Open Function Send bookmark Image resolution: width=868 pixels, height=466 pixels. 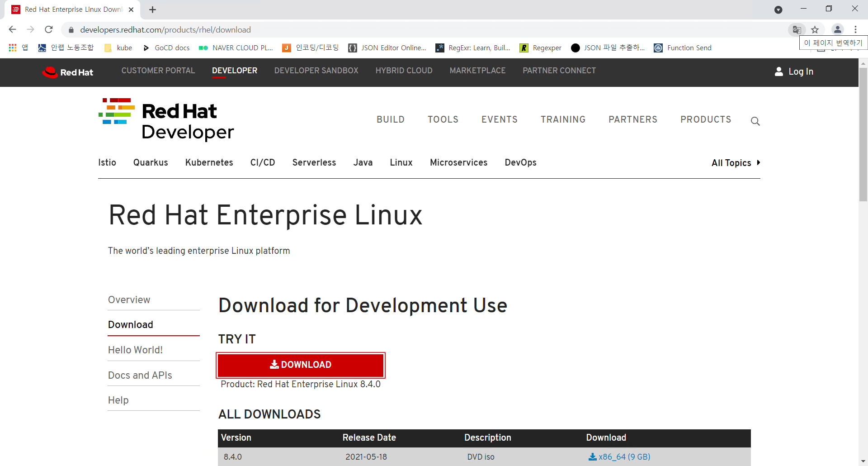[683, 48]
